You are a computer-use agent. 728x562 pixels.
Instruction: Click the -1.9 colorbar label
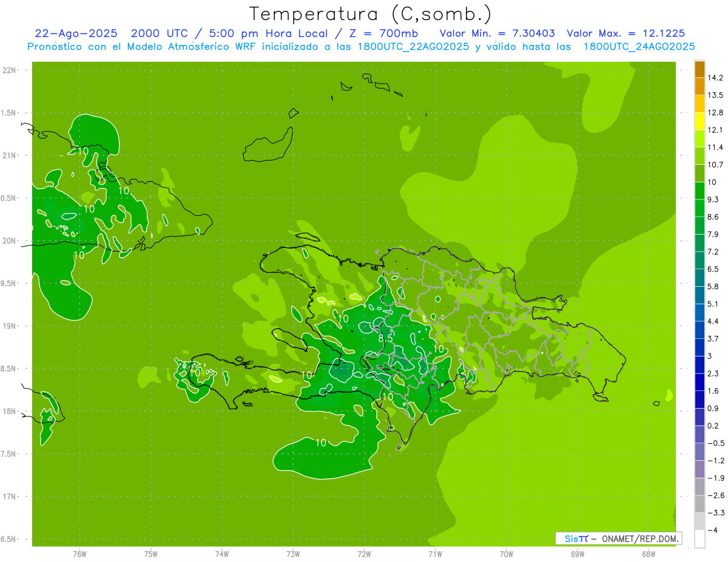[x=716, y=478]
